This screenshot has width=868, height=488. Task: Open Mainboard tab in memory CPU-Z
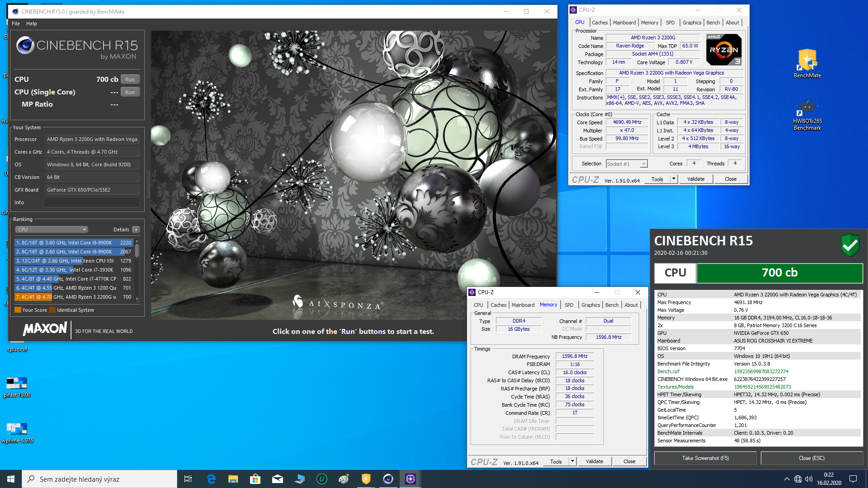[x=523, y=305]
